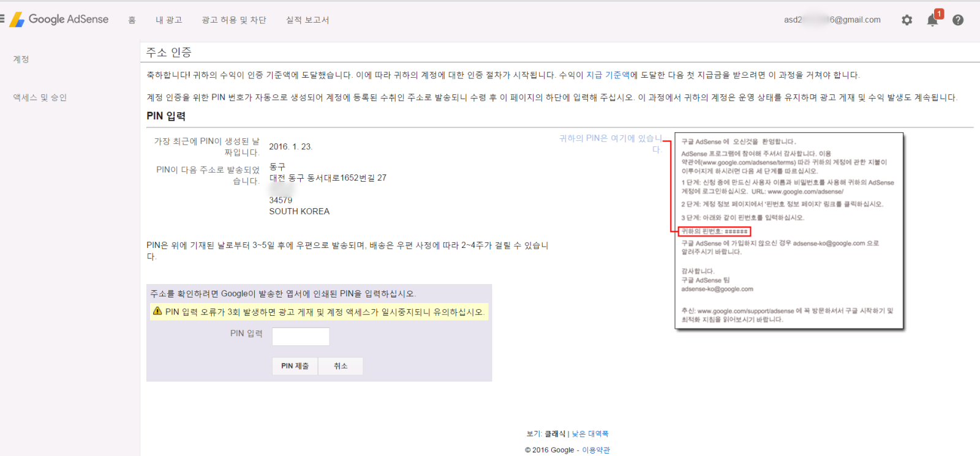Open the settings gear menu

(907, 20)
